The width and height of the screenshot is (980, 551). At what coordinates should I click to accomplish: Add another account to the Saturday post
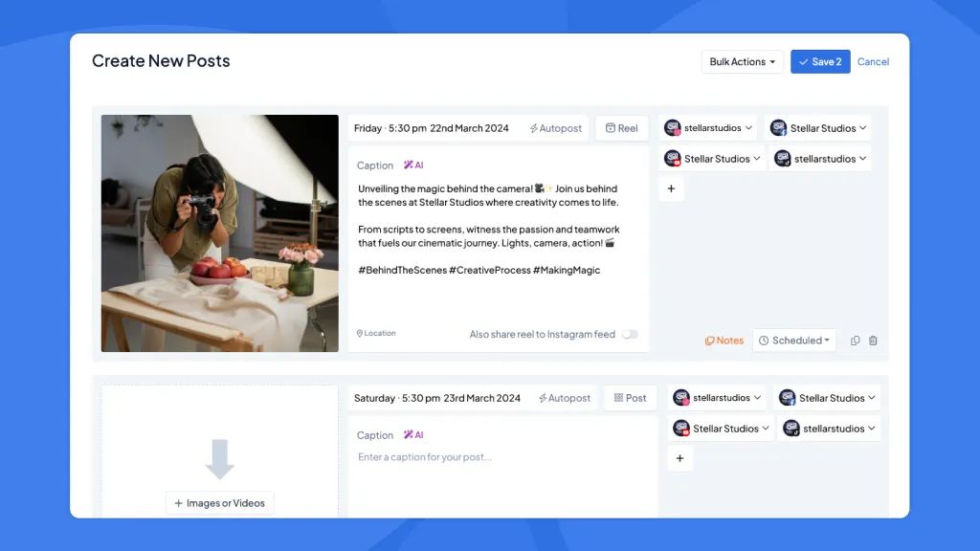pyautogui.click(x=679, y=458)
